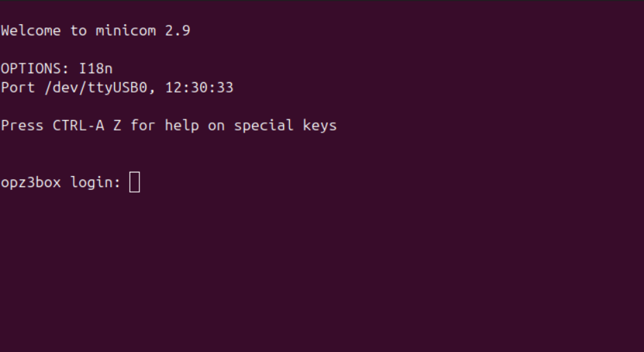Click the word "to" in the welcome line

coord(78,31)
